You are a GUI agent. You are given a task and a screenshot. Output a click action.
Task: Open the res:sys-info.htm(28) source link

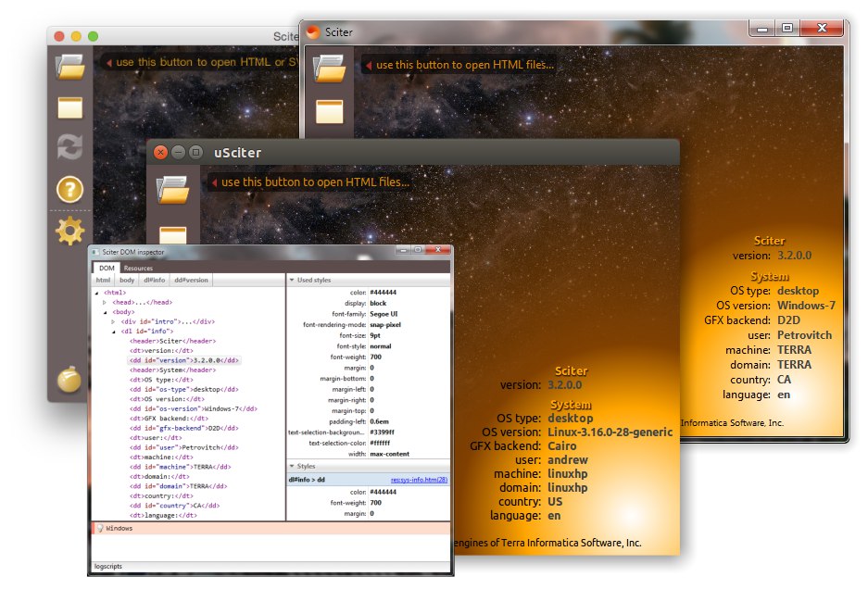click(x=419, y=480)
